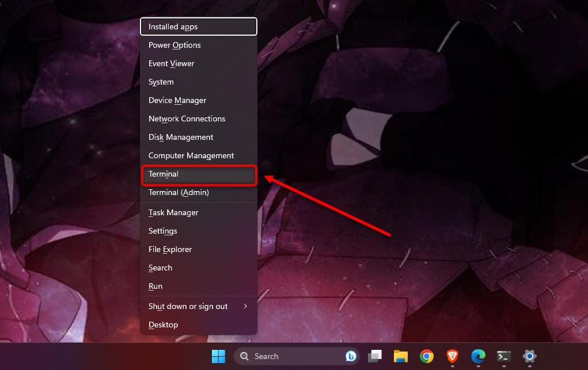Click the taskbar Search input box
The width and height of the screenshot is (588, 370).
(296, 356)
